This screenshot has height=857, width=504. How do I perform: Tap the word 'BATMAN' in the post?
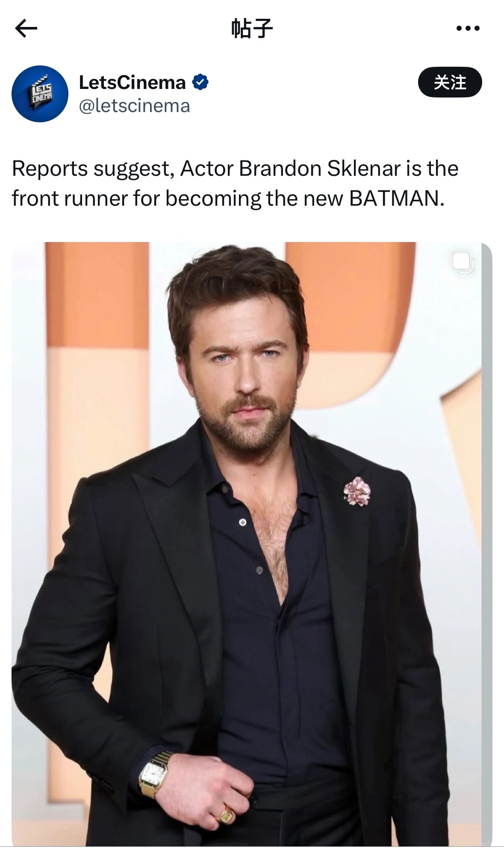click(x=394, y=198)
